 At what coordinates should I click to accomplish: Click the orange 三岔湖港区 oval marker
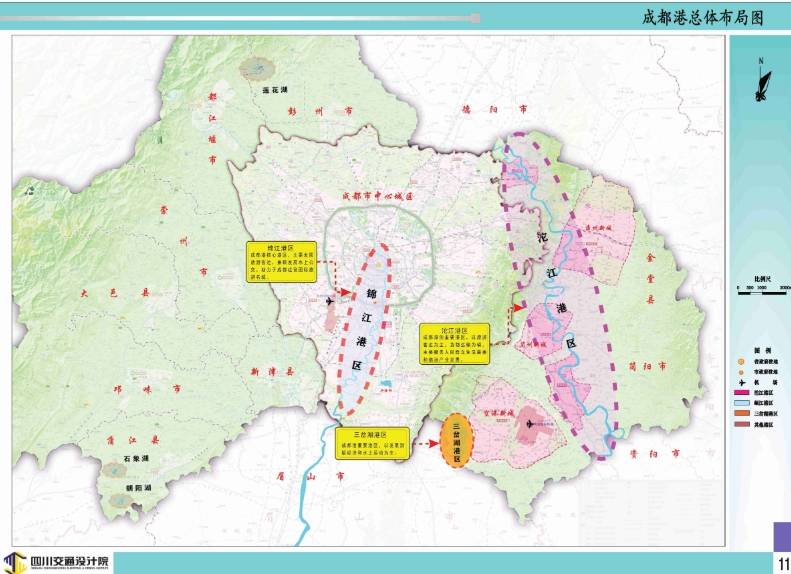click(x=459, y=440)
